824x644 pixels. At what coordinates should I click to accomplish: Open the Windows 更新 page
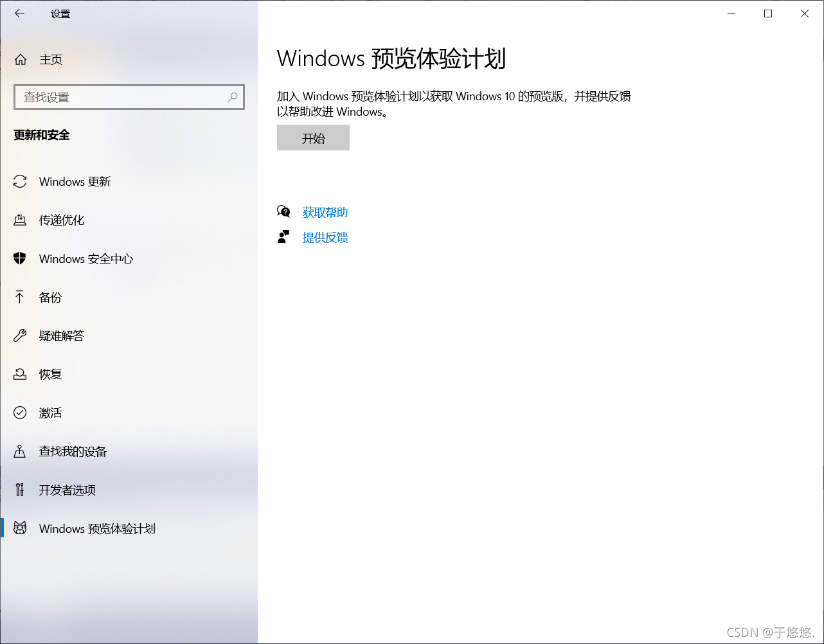[129, 182]
